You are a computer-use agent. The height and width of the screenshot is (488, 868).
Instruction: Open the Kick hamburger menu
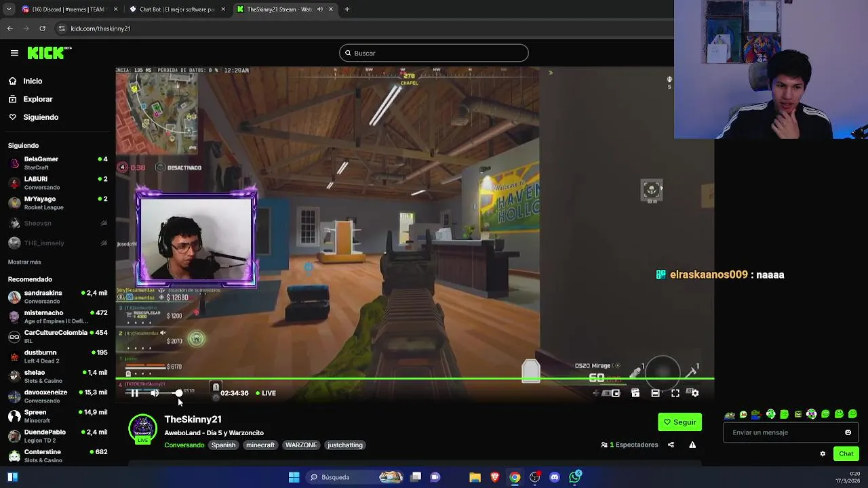point(14,53)
